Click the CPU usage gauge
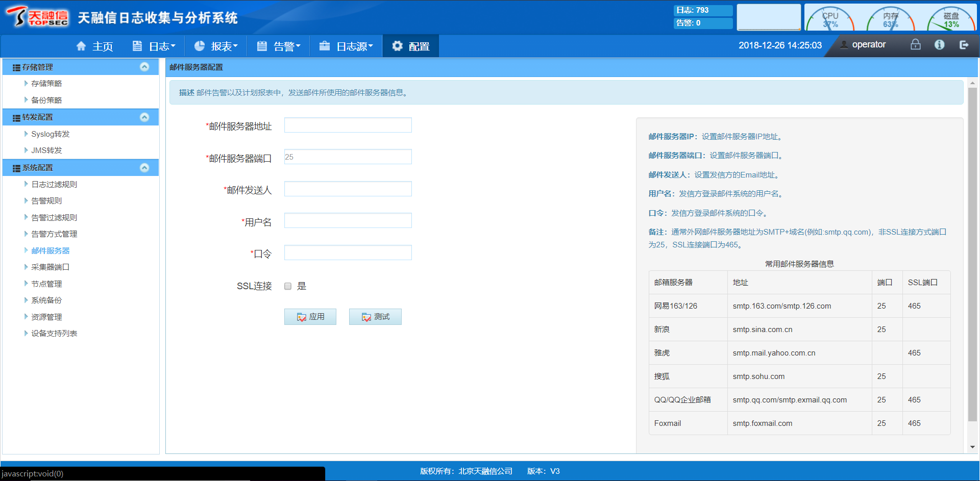 (x=830, y=19)
